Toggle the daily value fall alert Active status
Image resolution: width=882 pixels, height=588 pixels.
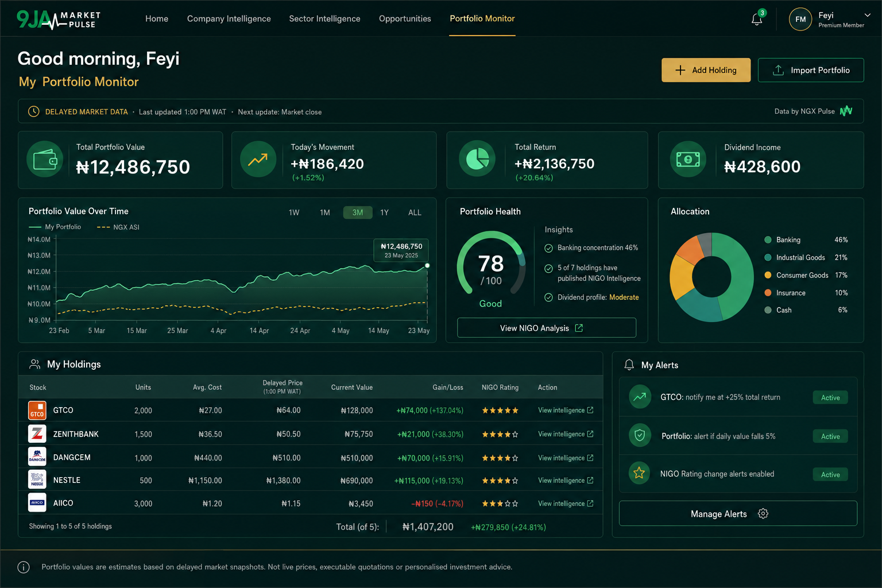(830, 436)
